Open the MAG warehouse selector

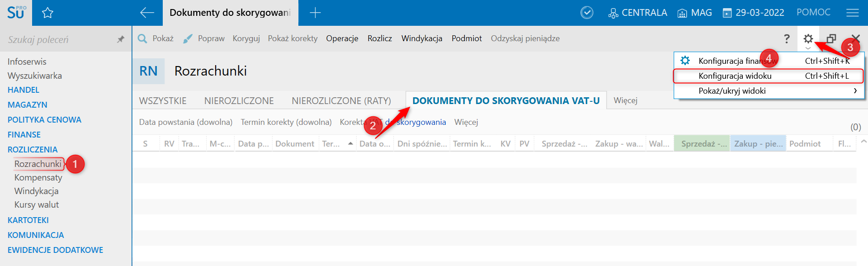[x=694, y=13]
